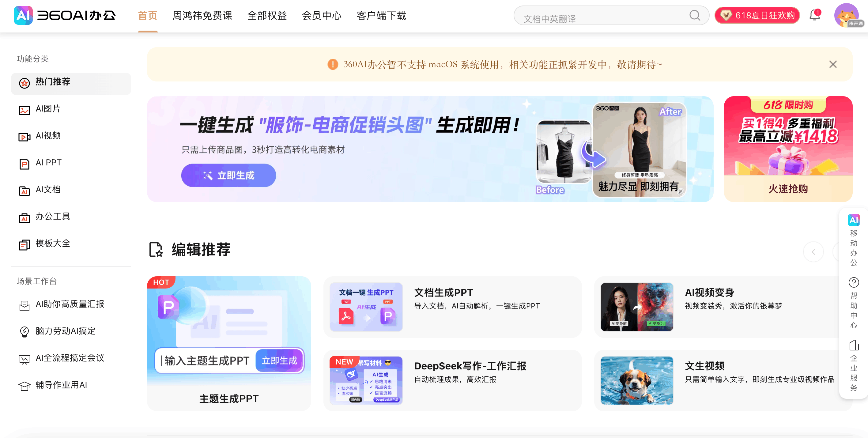Open the DeepSeek写作 thumbnail
868x438 pixels.
(x=366, y=380)
